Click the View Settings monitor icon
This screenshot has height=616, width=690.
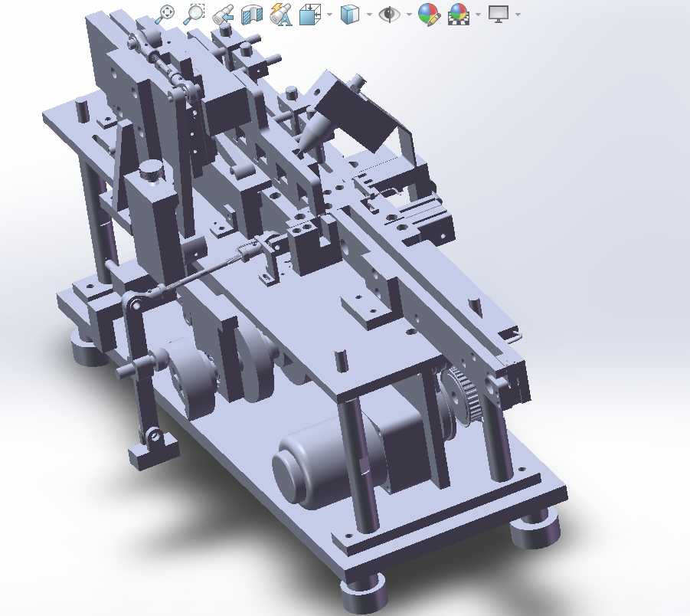[499, 14]
